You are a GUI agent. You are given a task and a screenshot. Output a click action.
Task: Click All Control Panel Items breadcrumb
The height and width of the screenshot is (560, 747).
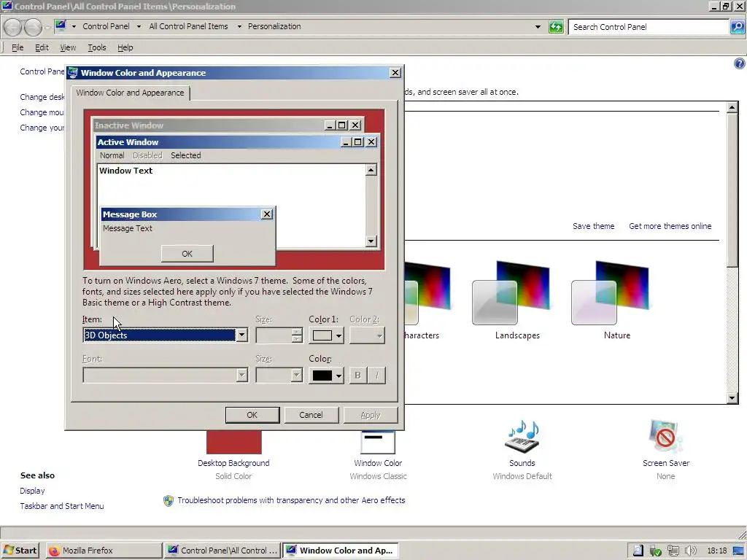(x=189, y=26)
